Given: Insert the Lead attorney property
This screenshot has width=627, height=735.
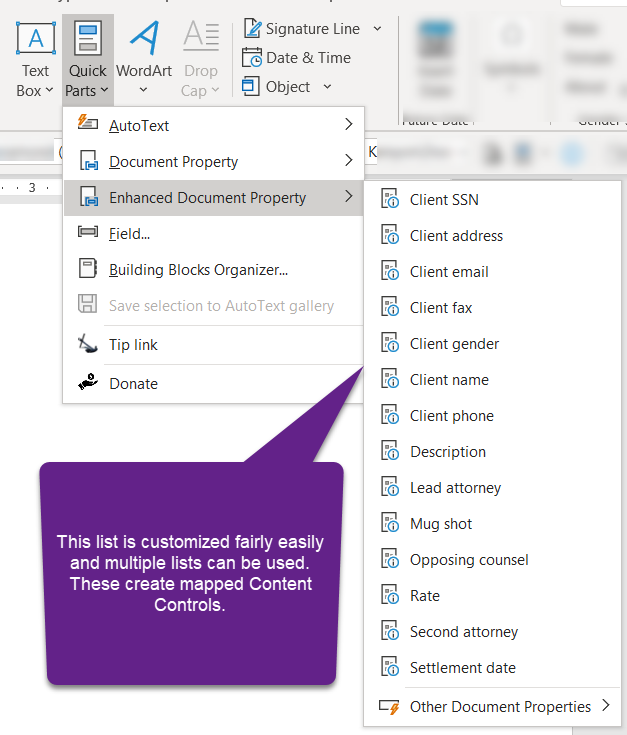Looking at the screenshot, I should coord(493,488).
